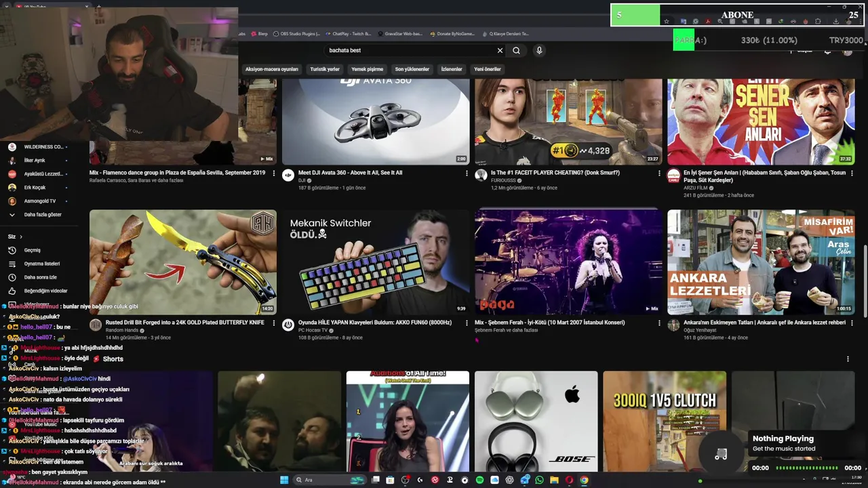Open ChatPlay - Twitch bookmark
Viewport: 868px width, 488px height.
(x=348, y=33)
